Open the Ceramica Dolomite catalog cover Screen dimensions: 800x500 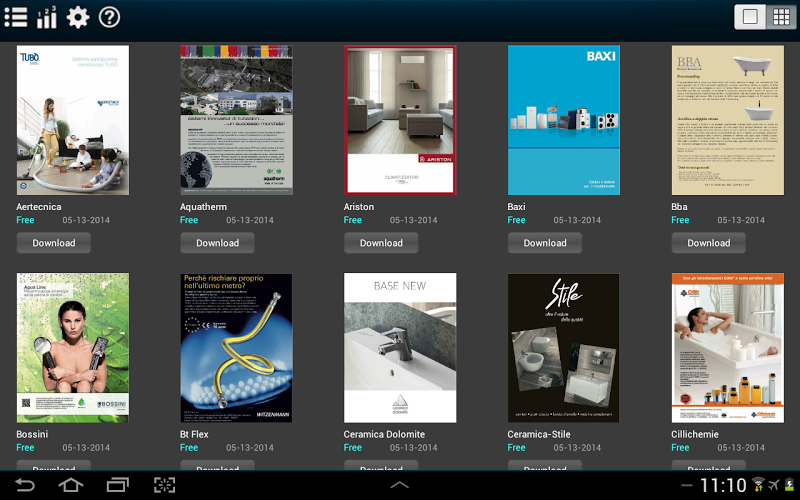click(400, 348)
